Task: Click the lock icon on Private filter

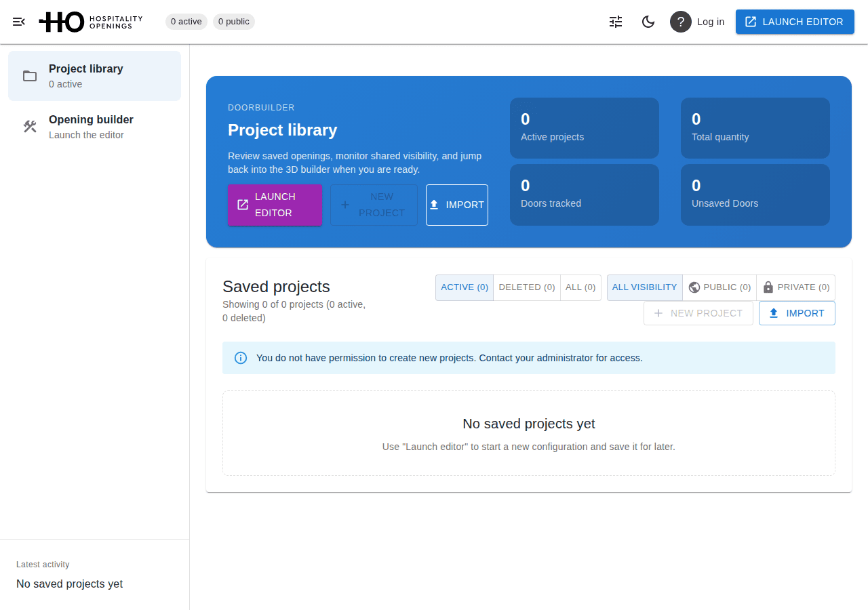Action: pos(768,287)
